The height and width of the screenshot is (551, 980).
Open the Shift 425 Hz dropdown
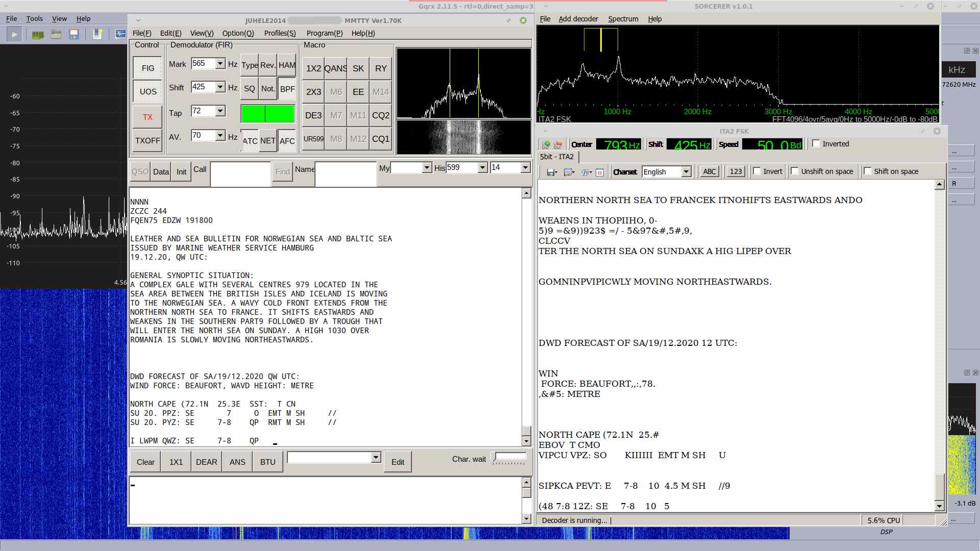click(220, 87)
